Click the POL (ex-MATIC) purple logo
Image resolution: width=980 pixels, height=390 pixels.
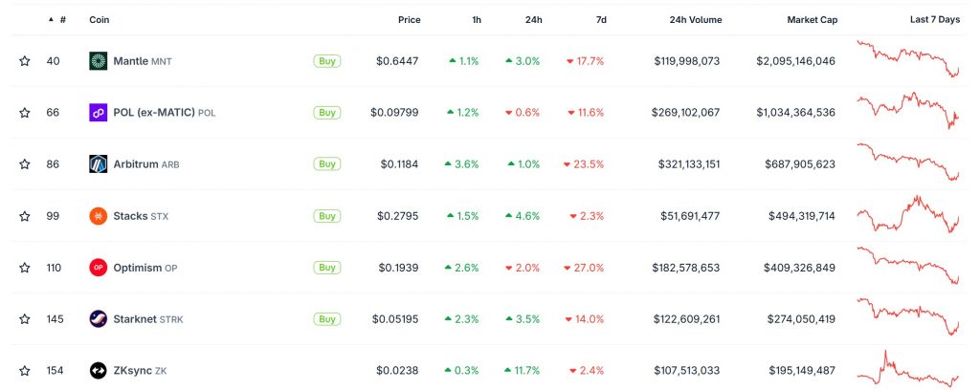pos(97,113)
